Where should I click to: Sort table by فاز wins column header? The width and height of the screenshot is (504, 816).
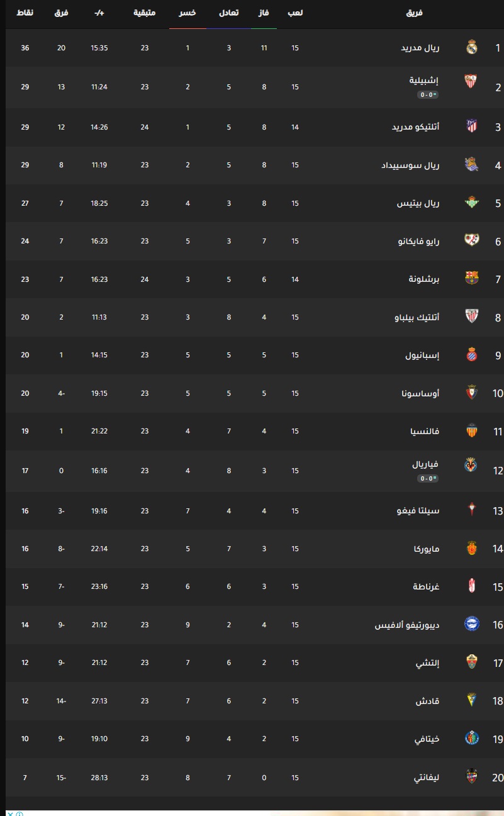click(x=265, y=13)
